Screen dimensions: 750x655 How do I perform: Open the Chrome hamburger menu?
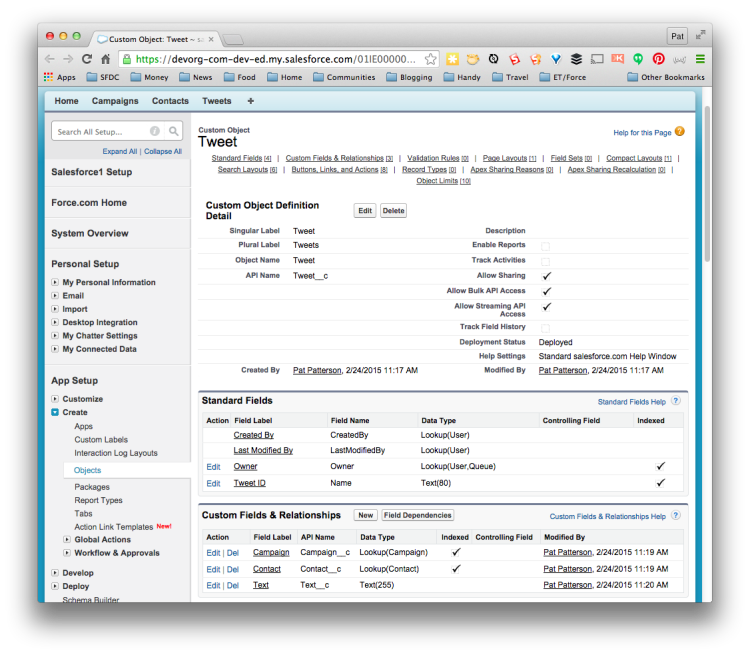point(700,59)
